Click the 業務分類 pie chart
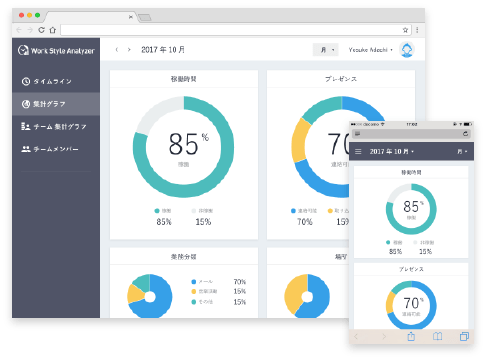The width and height of the screenshot is (486, 360). pyautogui.click(x=150, y=296)
